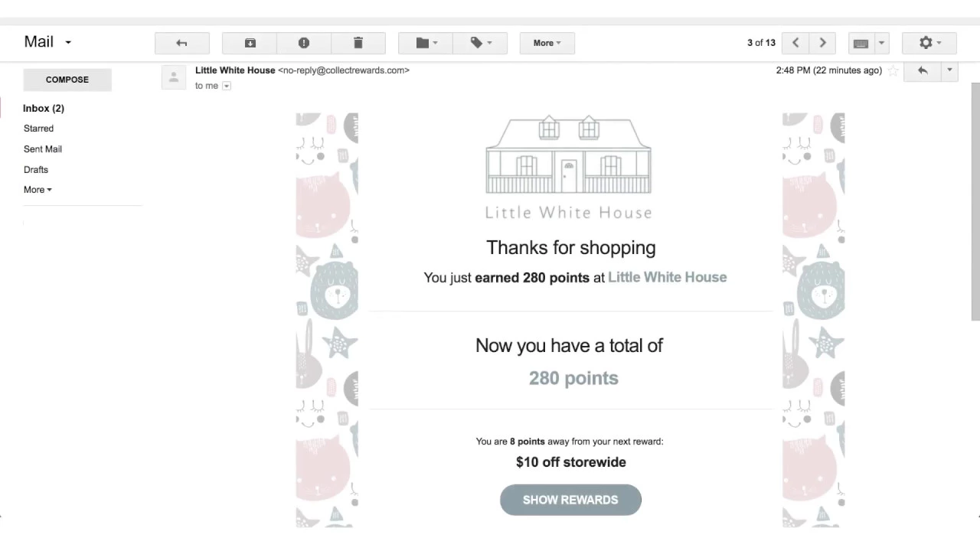Go to older email with right chevron
Viewport: 980px width, 551px height.
[823, 43]
